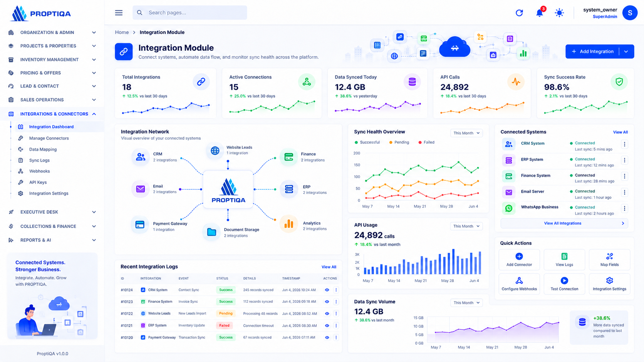Click the Data Synced Today database icon
Image resolution: width=644 pixels, height=362 pixels.
point(412,82)
